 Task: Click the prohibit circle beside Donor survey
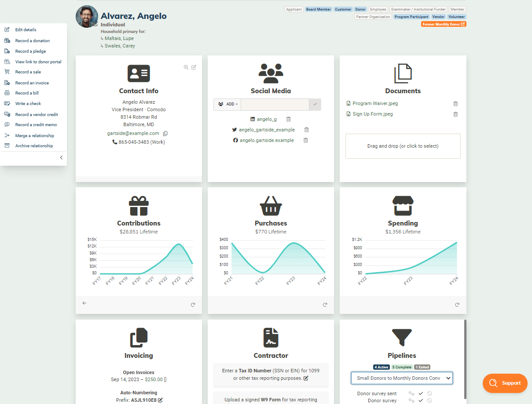(429, 400)
